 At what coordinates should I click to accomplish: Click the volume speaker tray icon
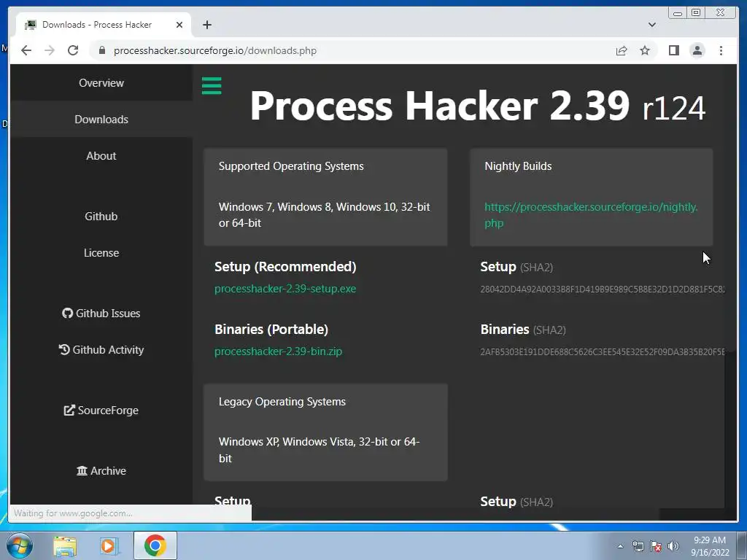(x=673, y=546)
